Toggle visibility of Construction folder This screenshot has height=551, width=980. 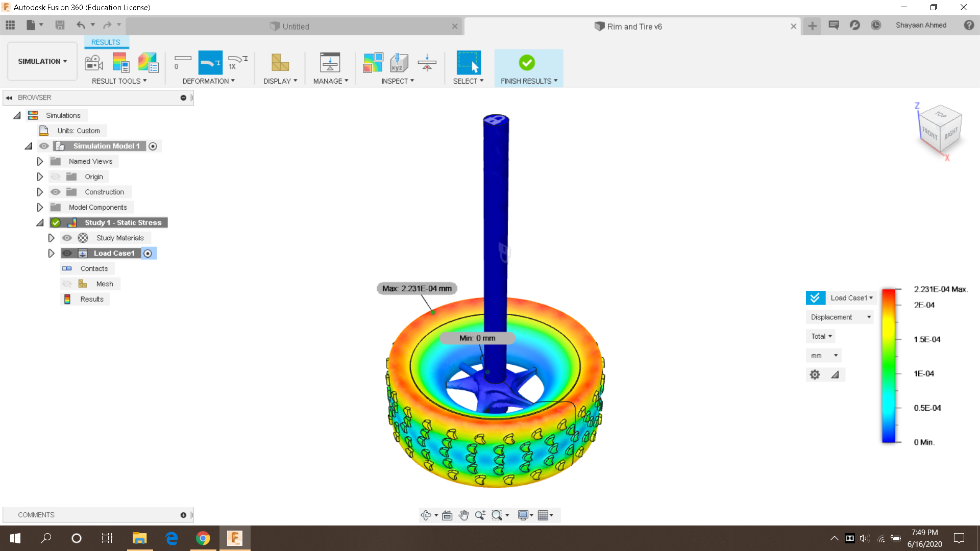(56, 192)
